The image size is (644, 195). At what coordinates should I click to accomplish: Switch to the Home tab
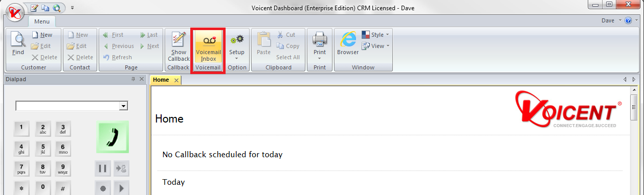click(161, 80)
